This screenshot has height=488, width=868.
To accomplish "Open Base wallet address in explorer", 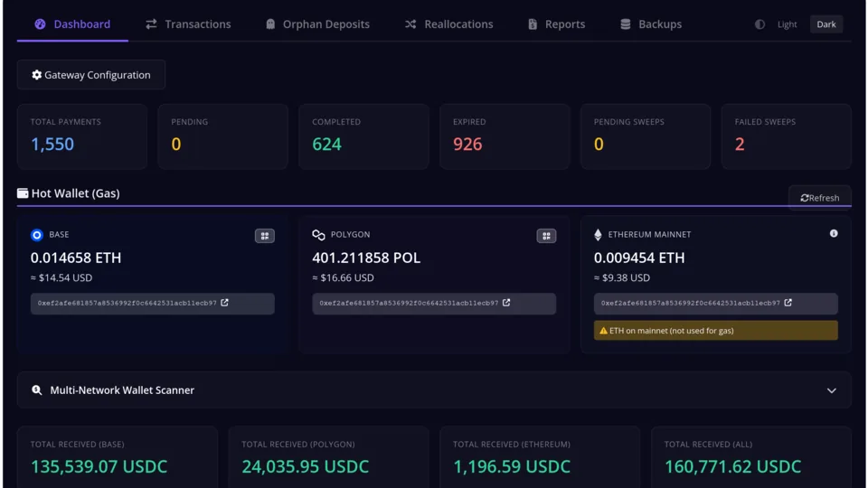I will point(225,303).
